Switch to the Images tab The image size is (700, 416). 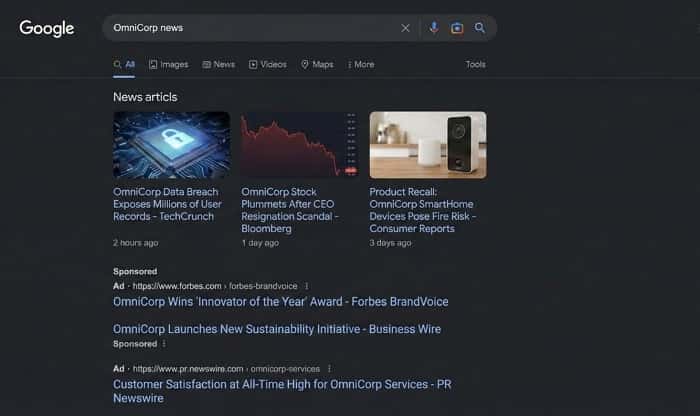point(169,64)
